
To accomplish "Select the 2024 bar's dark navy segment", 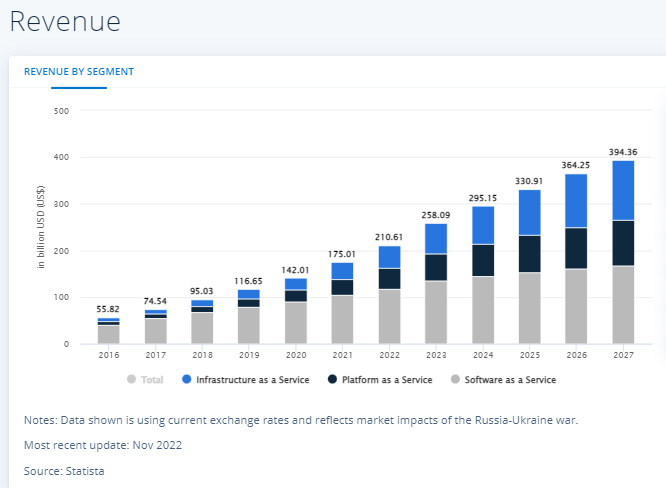I will [483, 260].
